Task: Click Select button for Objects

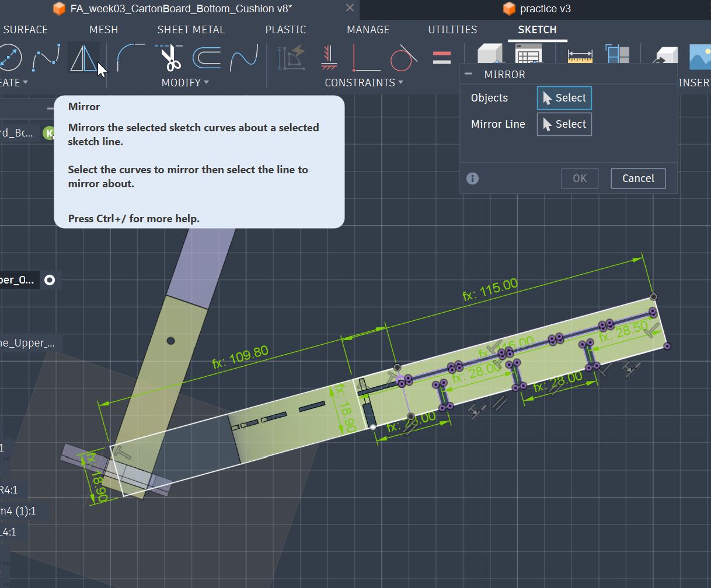Action: pyautogui.click(x=564, y=98)
